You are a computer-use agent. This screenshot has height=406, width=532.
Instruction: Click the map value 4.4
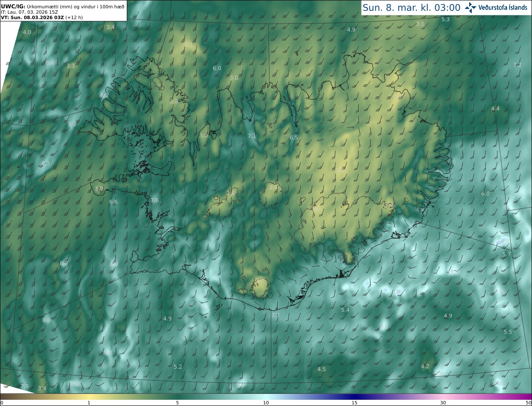coord(495,108)
